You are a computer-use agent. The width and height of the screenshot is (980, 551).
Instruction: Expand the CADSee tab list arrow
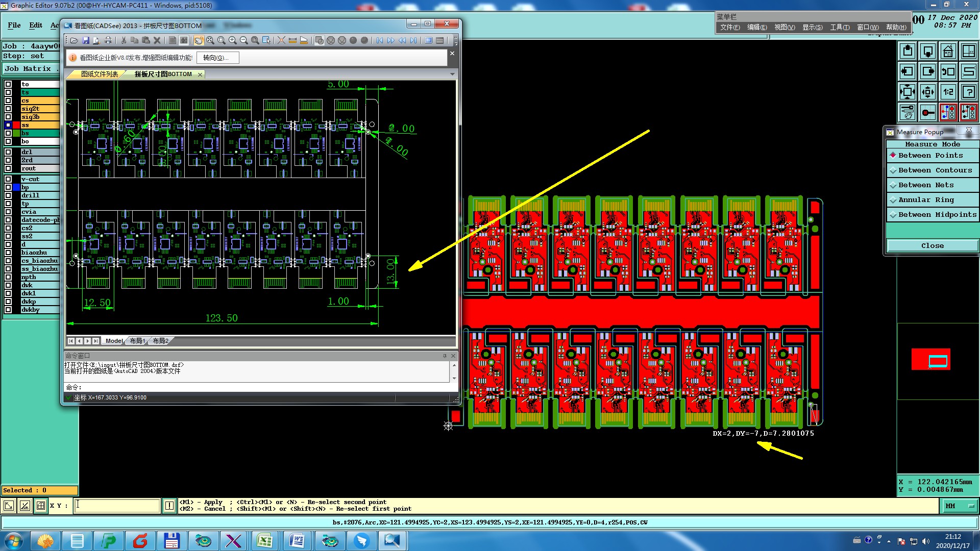click(x=452, y=74)
